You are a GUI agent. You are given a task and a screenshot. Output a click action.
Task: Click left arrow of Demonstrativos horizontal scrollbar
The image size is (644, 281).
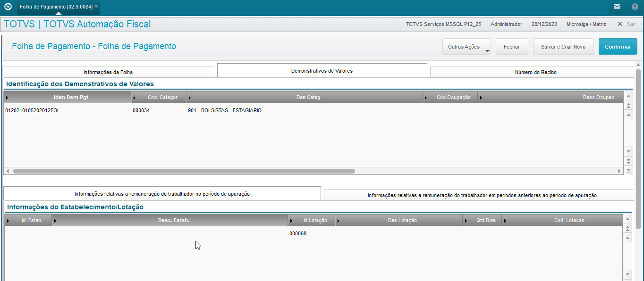click(7, 171)
